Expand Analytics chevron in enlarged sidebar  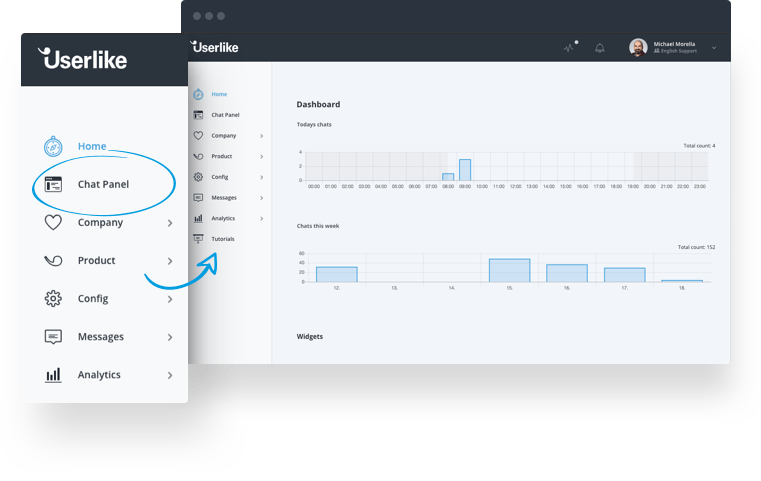tap(170, 375)
